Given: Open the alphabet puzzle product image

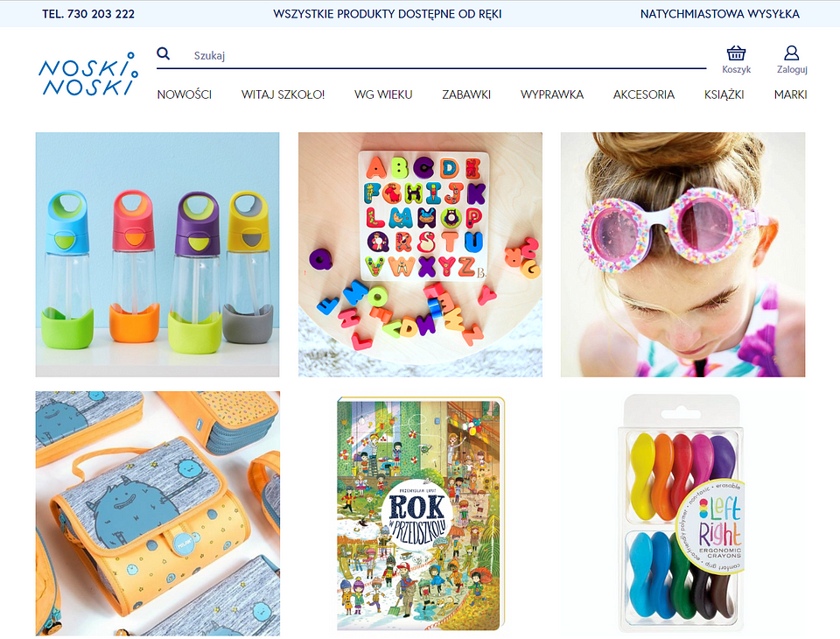Looking at the screenshot, I should click(420, 255).
